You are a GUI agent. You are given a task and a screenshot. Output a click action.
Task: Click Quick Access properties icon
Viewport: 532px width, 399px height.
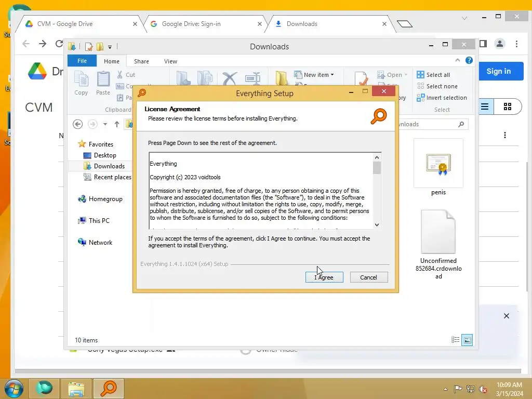(89, 46)
